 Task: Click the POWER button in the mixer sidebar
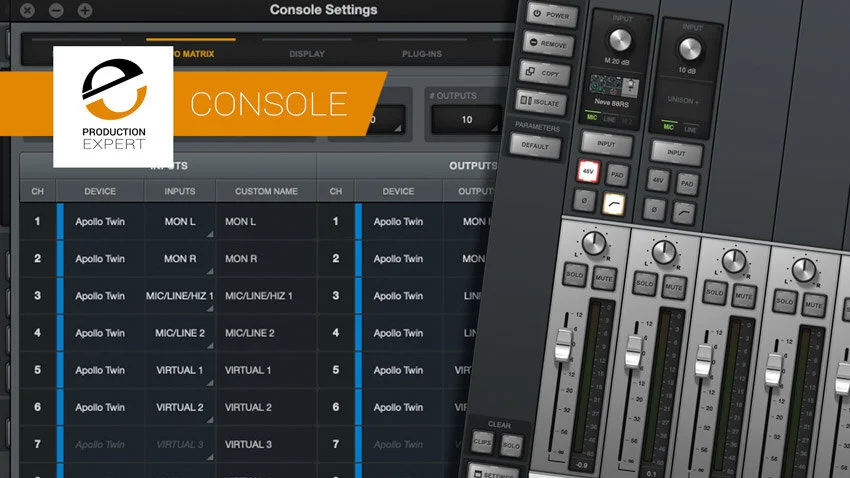pyautogui.click(x=551, y=15)
